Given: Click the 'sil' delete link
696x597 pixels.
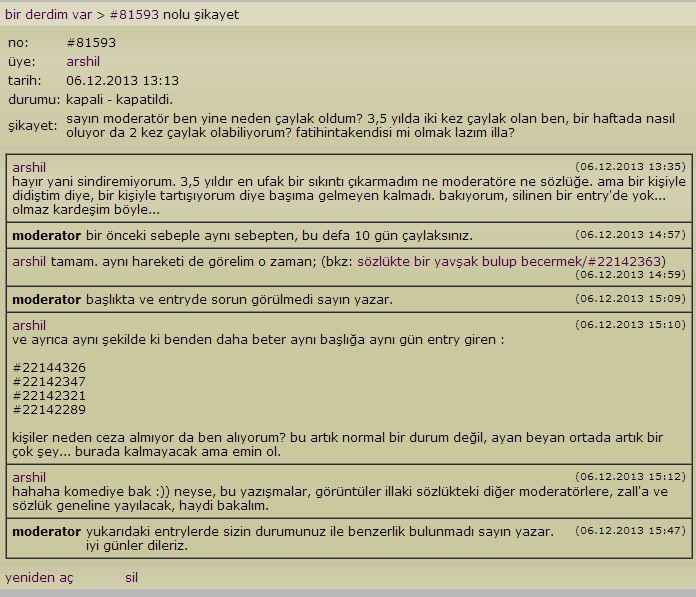Looking at the screenshot, I should tap(131, 577).
